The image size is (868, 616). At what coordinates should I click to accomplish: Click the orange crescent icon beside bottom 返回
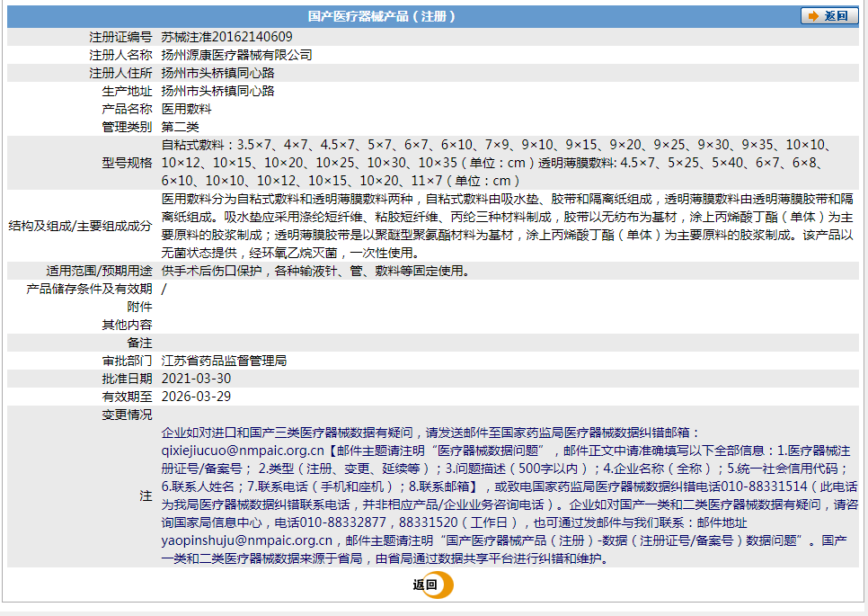coord(443,585)
